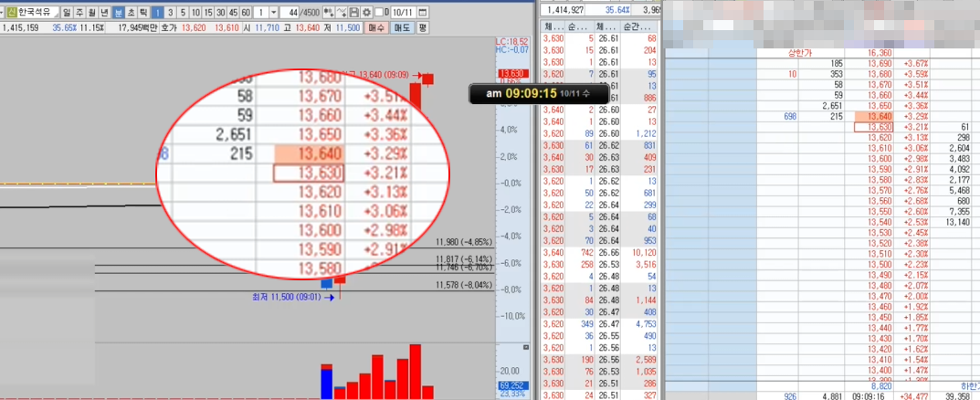Screen dimensions: 980x400
Task: Select the 틱 tick chart period
Action: pos(143,12)
